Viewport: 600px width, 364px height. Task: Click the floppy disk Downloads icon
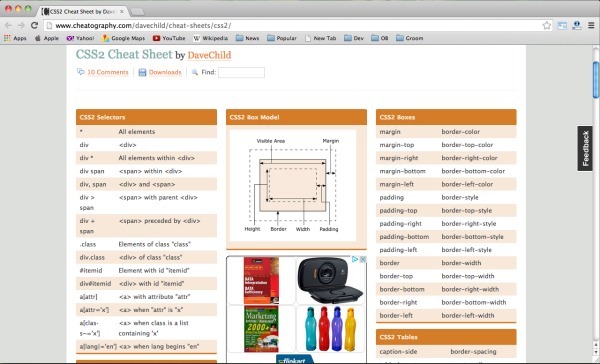click(142, 72)
